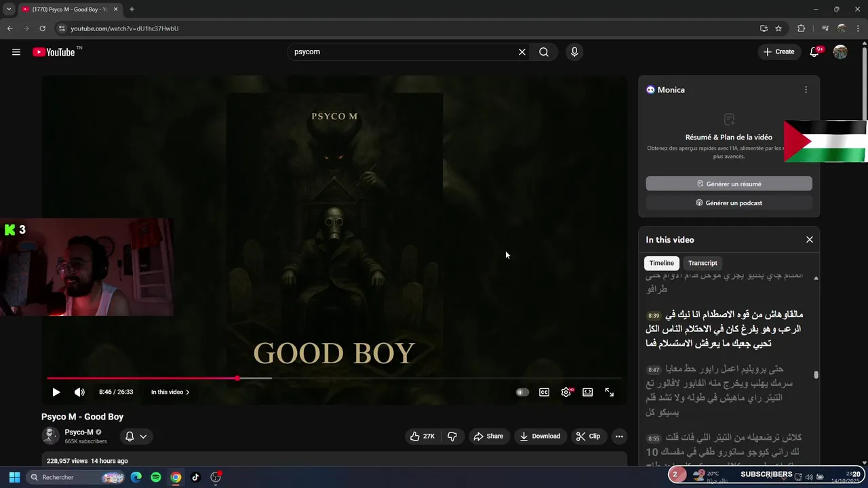Toggle closed captions (CC) in the player
The image size is (868, 488).
(x=544, y=392)
